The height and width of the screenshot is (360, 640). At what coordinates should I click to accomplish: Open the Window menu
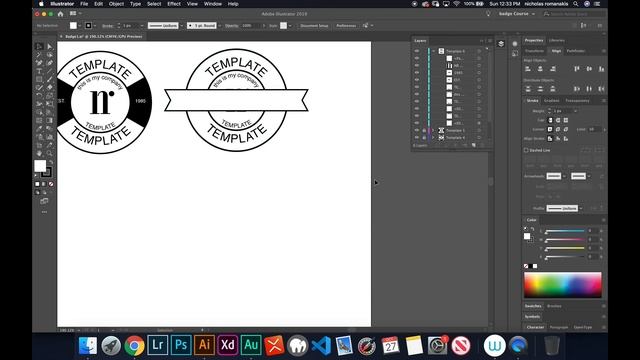(x=213, y=4)
